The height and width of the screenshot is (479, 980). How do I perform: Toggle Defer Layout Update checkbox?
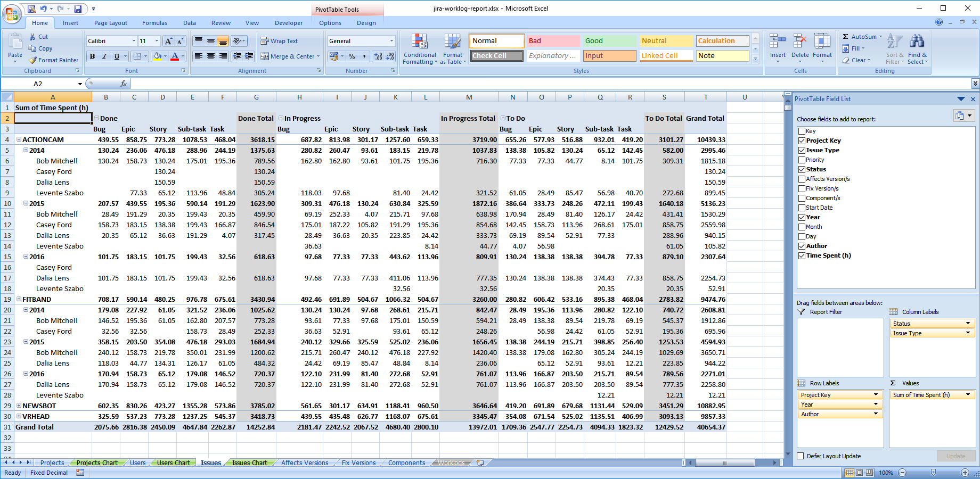point(800,456)
